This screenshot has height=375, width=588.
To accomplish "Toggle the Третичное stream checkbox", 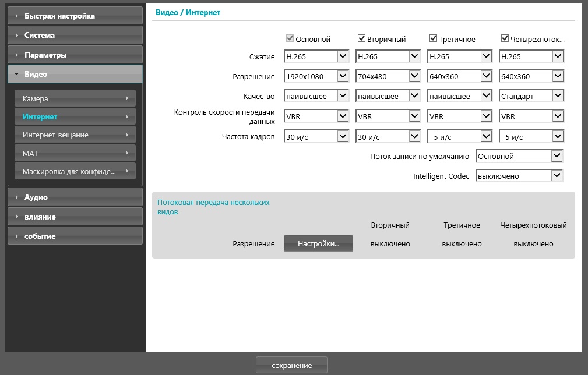I will 433,38.
